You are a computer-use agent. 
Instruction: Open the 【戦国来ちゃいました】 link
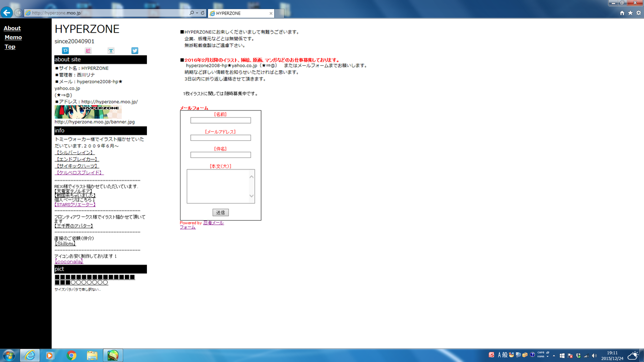[75, 196]
